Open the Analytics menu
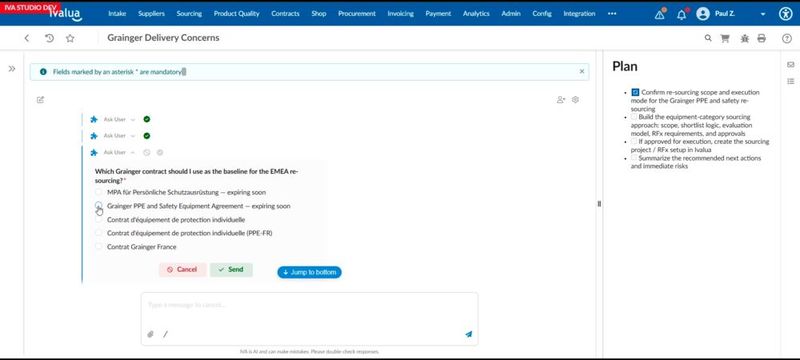 pyautogui.click(x=476, y=14)
